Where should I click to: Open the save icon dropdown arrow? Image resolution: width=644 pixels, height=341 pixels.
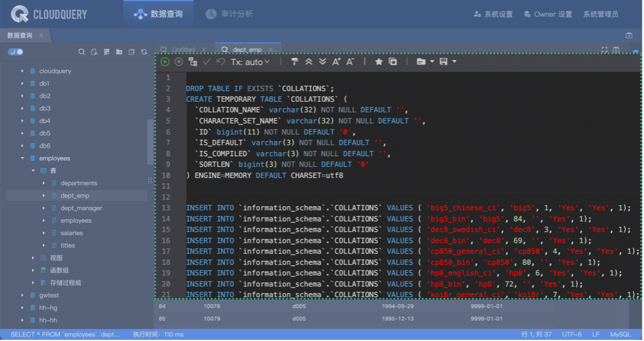point(455,61)
